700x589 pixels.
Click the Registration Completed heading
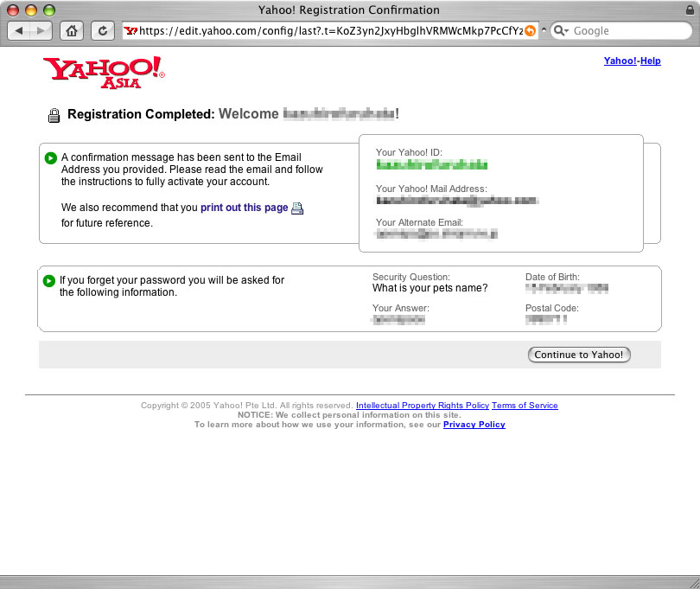(141, 114)
